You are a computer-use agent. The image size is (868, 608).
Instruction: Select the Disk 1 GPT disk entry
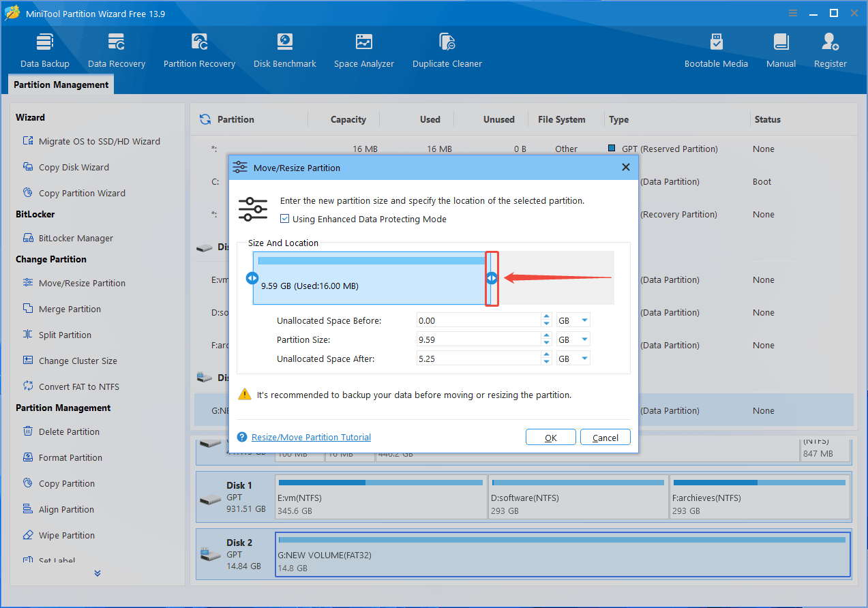pos(235,497)
